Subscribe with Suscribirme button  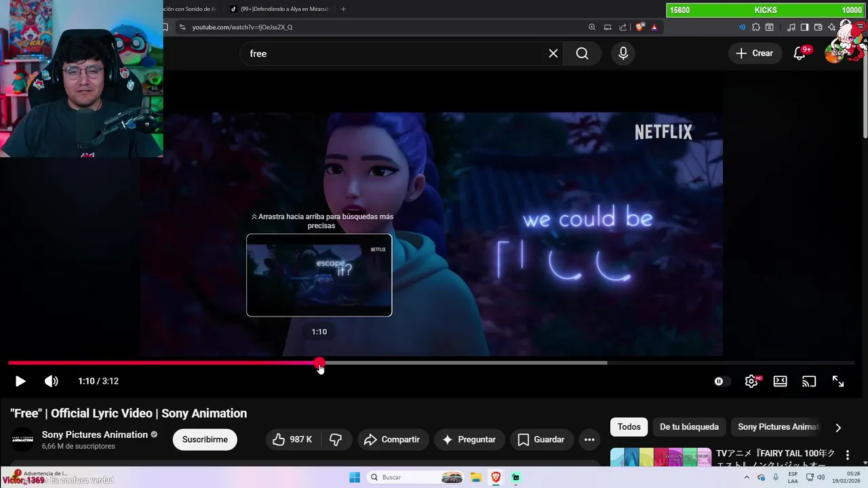point(205,440)
